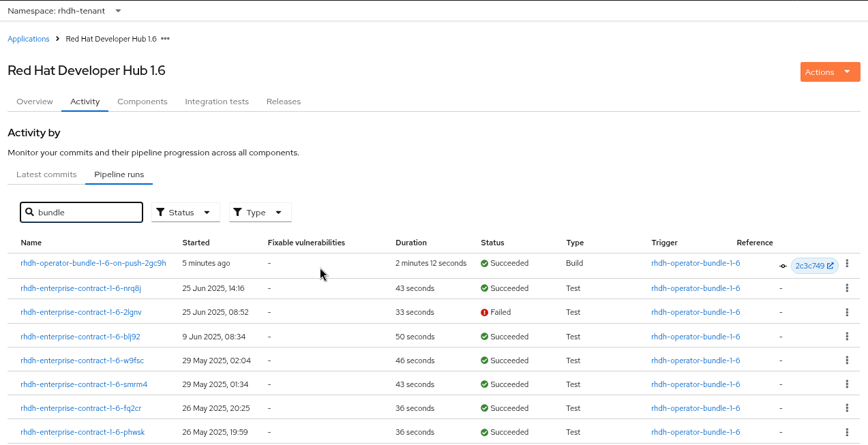The image size is (868, 445).
Task: Go to the Integration tests tab
Action: tap(217, 102)
